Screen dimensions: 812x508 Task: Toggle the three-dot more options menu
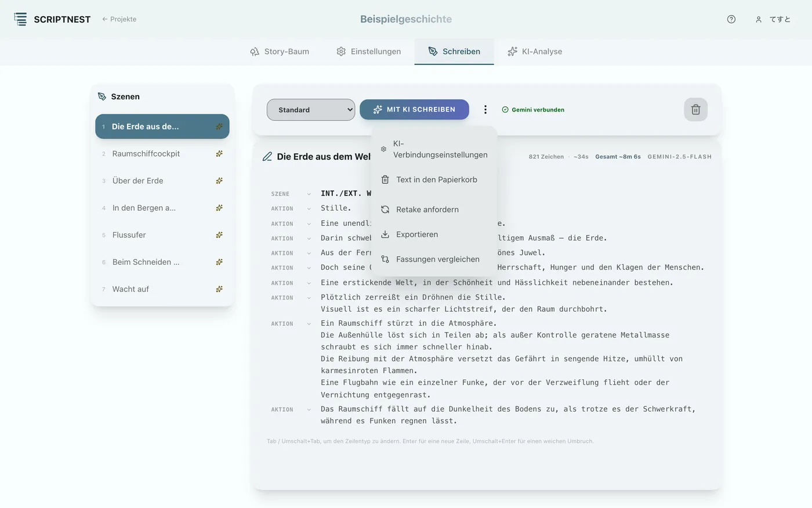[485, 110]
